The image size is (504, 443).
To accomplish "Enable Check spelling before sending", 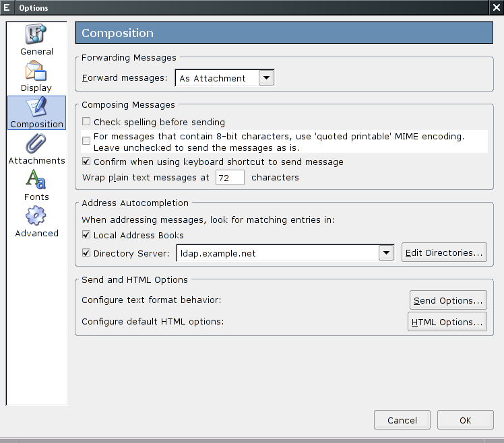I will pos(86,121).
